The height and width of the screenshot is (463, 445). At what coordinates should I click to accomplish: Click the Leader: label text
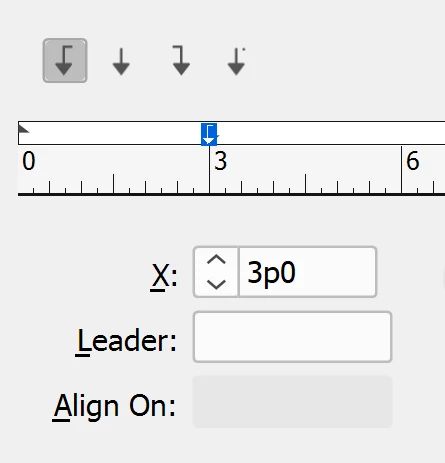click(x=126, y=341)
